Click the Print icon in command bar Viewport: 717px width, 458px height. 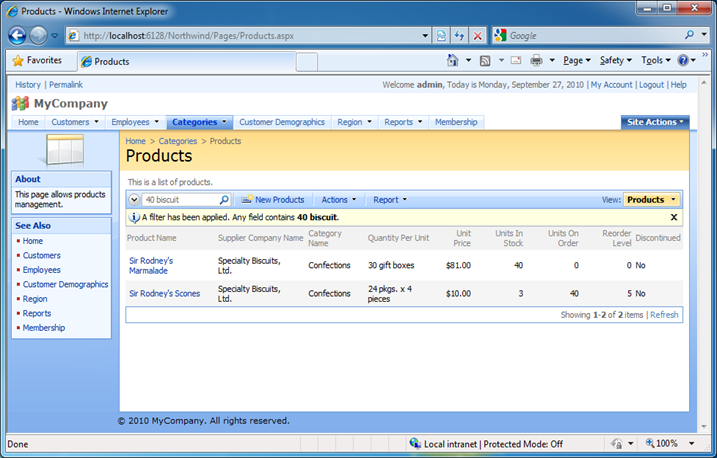536,61
